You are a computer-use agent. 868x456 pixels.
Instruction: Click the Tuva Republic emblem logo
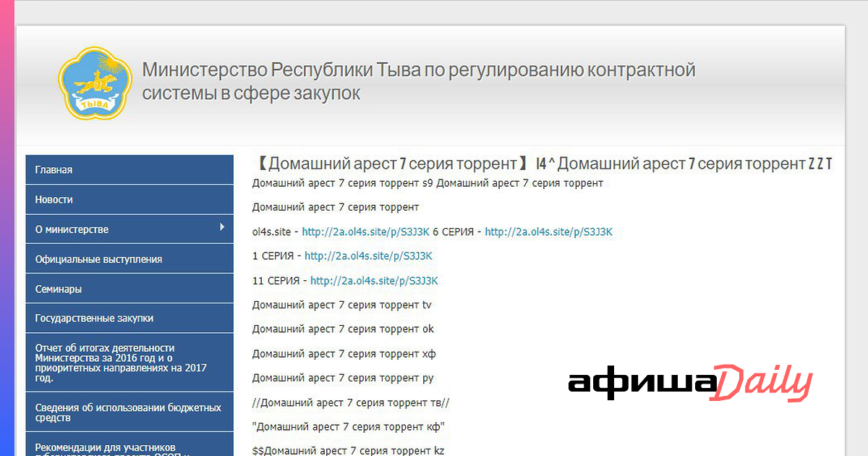click(96, 83)
